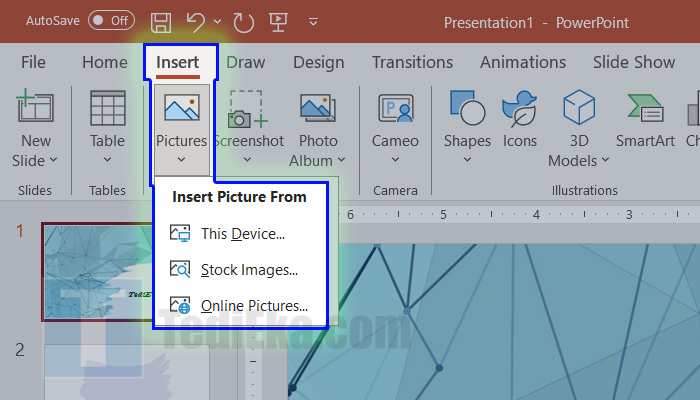700x400 pixels.
Task: Open the Animations tab
Action: tap(523, 62)
